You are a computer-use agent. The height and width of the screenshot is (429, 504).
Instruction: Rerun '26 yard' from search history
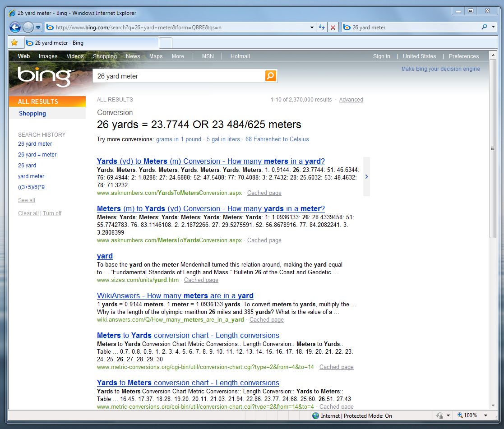click(27, 166)
